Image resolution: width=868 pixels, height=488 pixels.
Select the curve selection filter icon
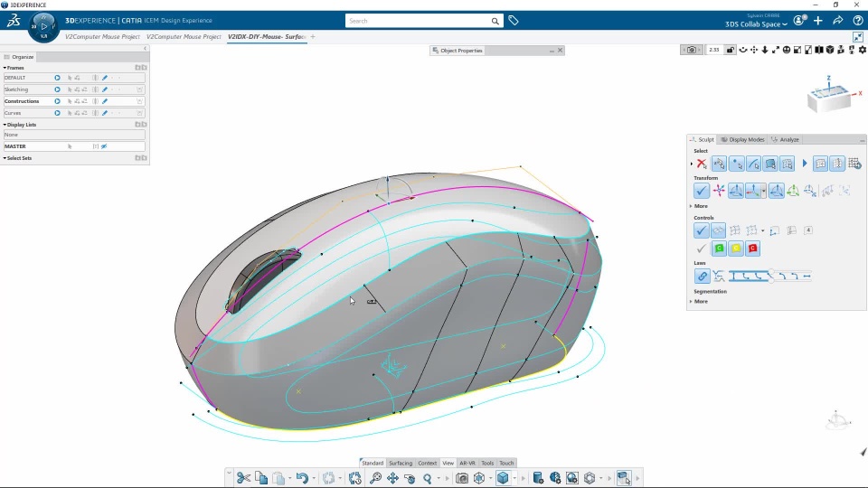click(753, 164)
